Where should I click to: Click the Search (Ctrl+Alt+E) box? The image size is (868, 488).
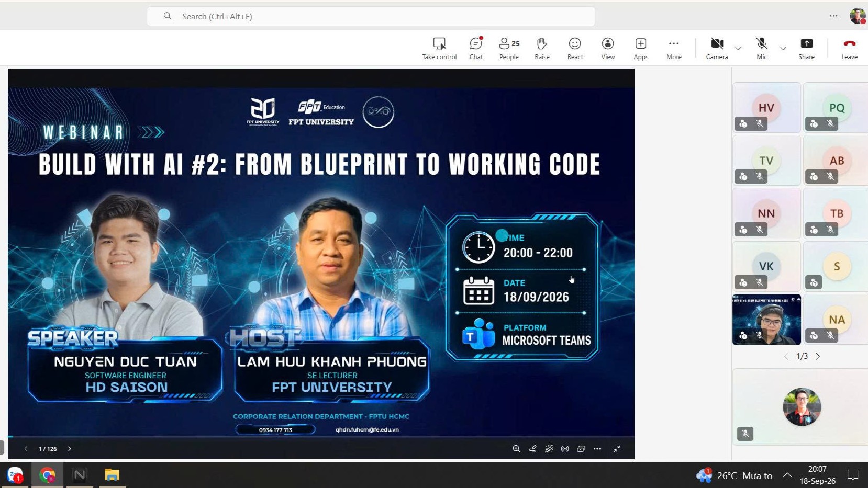pyautogui.click(x=371, y=16)
